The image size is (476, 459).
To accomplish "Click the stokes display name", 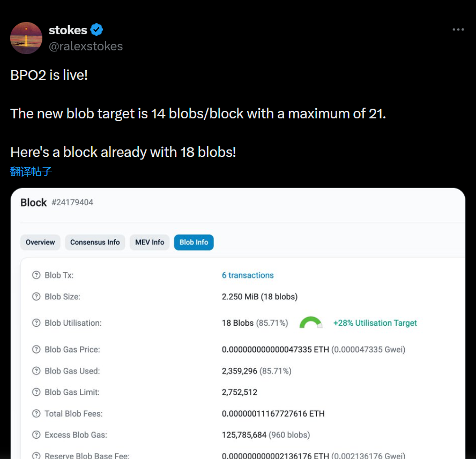I will coord(68,30).
